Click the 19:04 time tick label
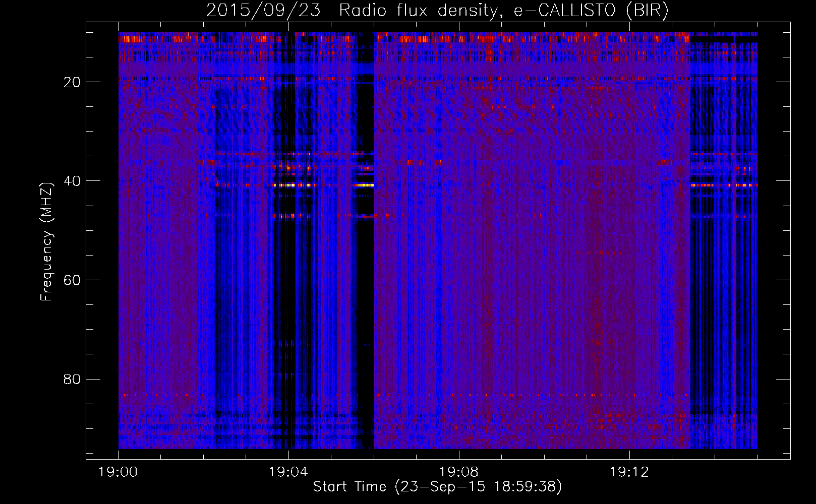Image resolution: width=816 pixels, height=504 pixels. [288, 472]
